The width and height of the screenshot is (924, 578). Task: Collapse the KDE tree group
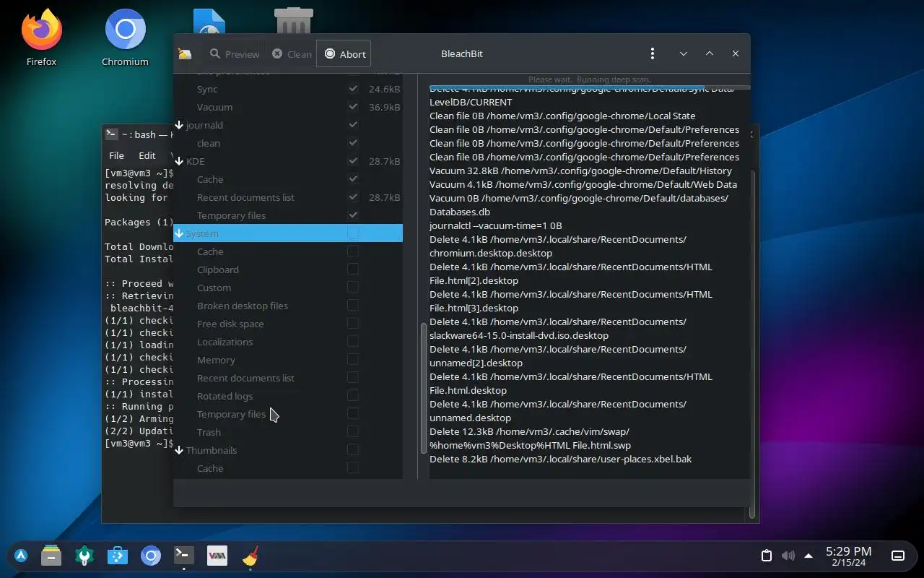pyautogui.click(x=179, y=161)
